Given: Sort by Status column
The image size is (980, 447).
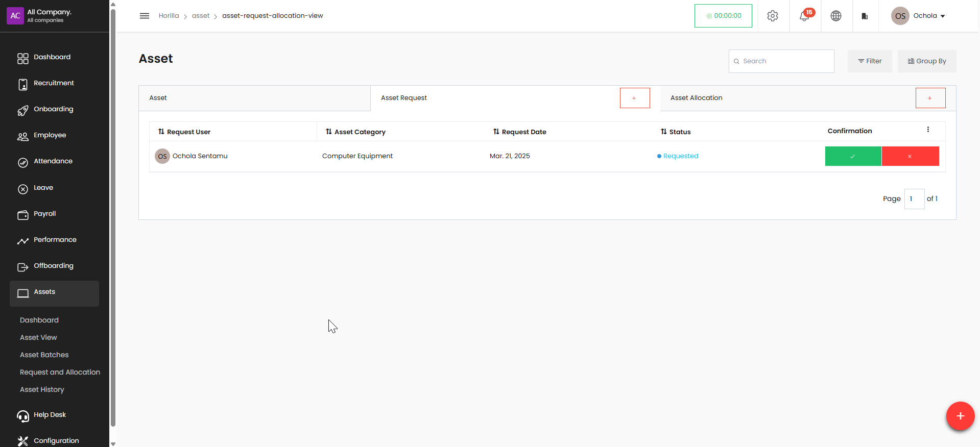Looking at the screenshot, I should tap(676, 132).
